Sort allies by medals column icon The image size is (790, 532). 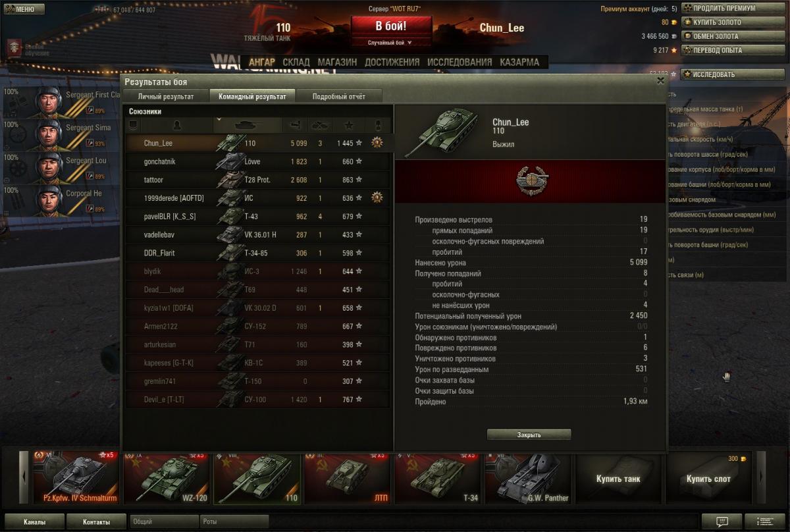(x=378, y=124)
